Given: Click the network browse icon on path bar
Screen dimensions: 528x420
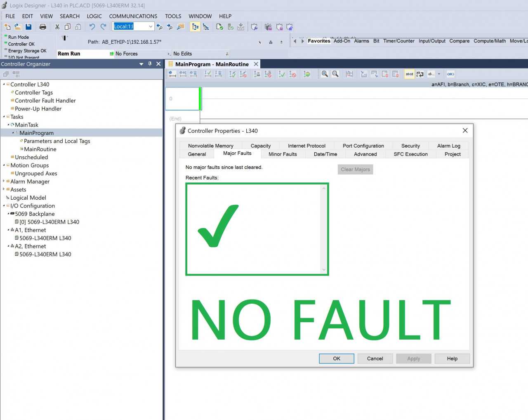Looking at the screenshot, I should 271,42.
